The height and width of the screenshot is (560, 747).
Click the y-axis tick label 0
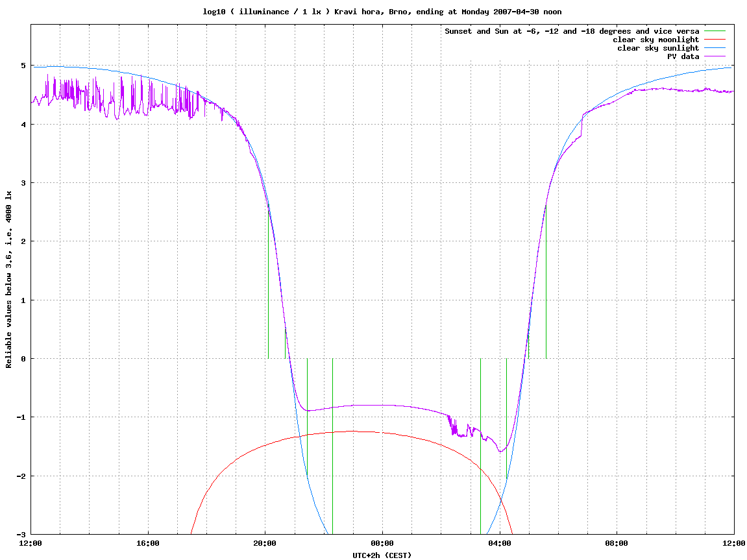click(23, 359)
